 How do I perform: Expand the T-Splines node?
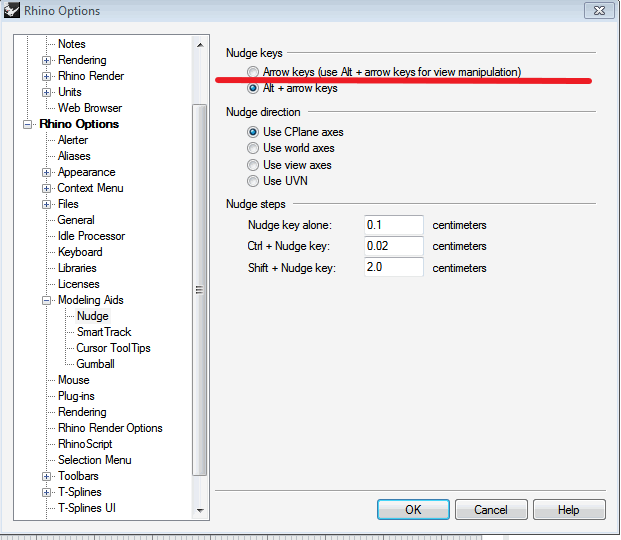[46, 492]
